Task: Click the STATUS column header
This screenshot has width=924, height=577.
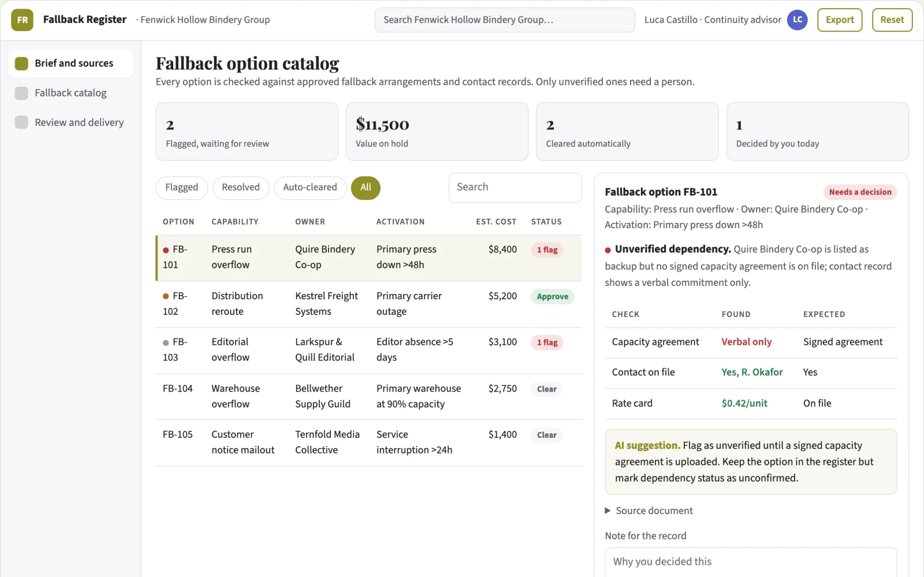Action: [546, 222]
